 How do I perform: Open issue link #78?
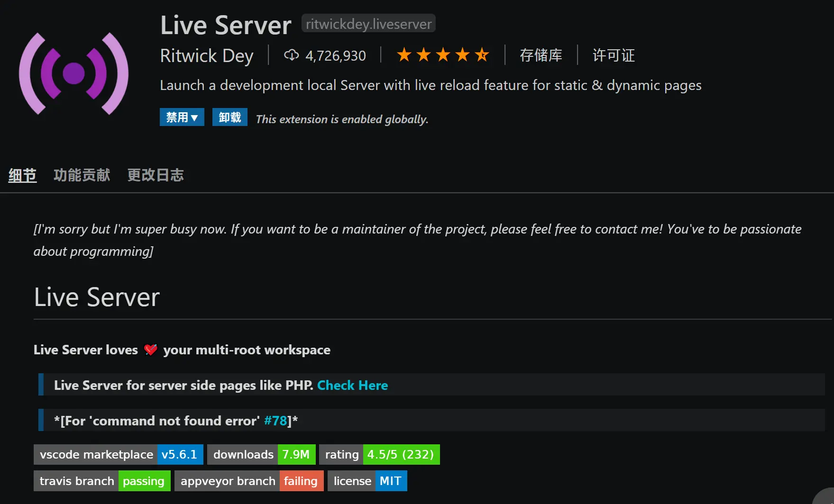275,421
